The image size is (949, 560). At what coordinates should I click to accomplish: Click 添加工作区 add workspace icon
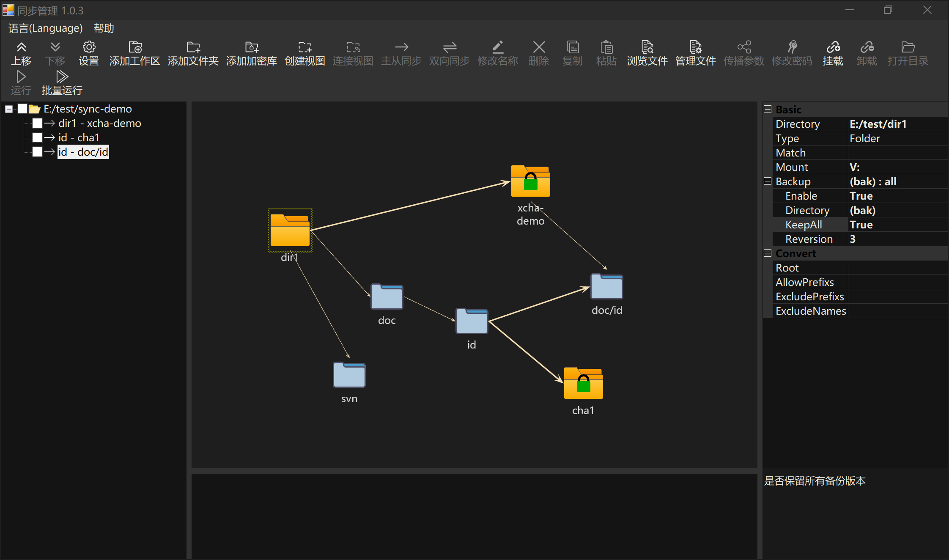135,47
